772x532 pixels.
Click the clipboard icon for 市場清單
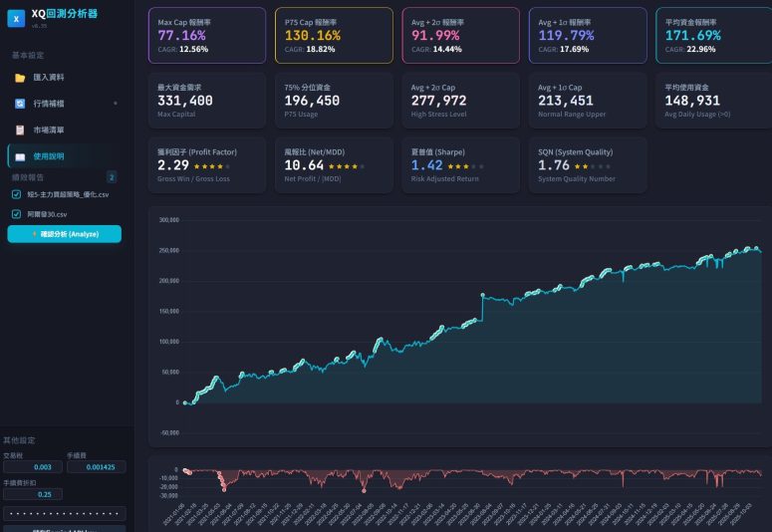pos(20,130)
